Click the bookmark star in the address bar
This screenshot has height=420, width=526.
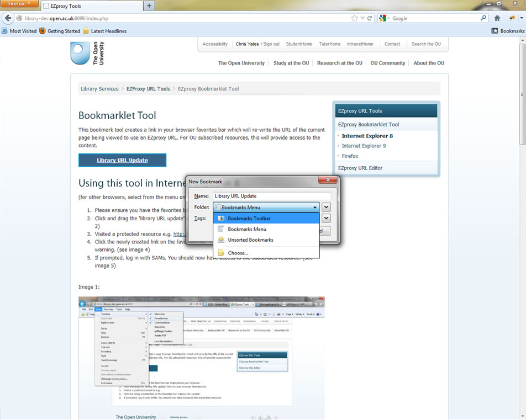point(355,18)
